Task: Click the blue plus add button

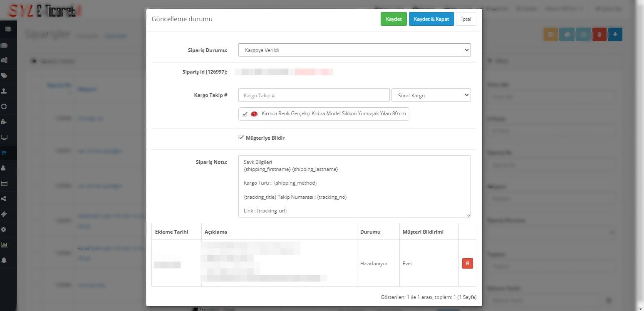Action: (x=615, y=35)
